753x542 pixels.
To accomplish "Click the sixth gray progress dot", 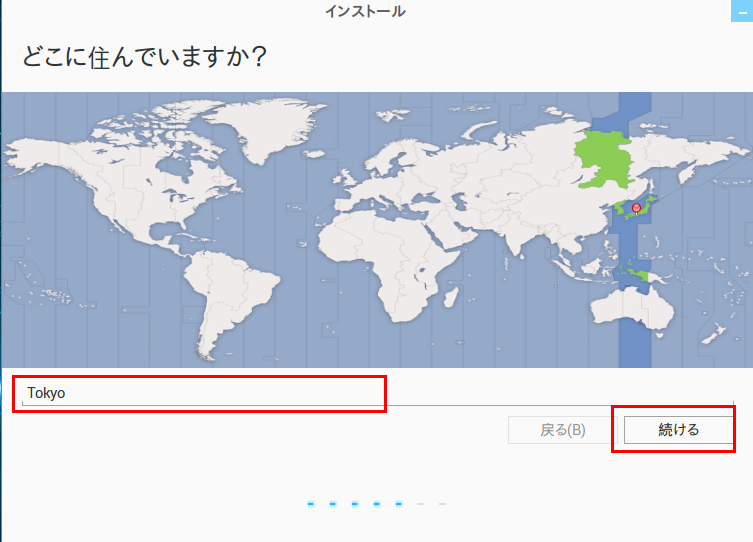I will 421,504.
